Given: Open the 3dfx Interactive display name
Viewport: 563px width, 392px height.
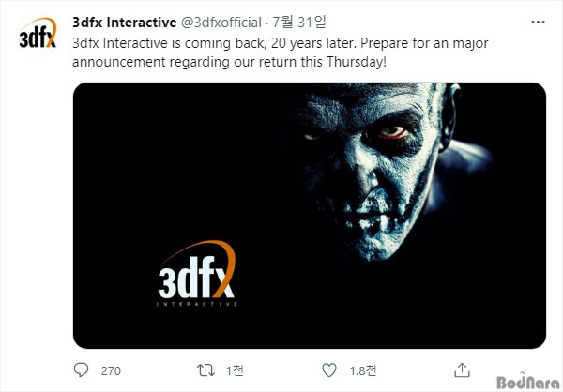Looking at the screenshot, I should [x=124, y=23].
